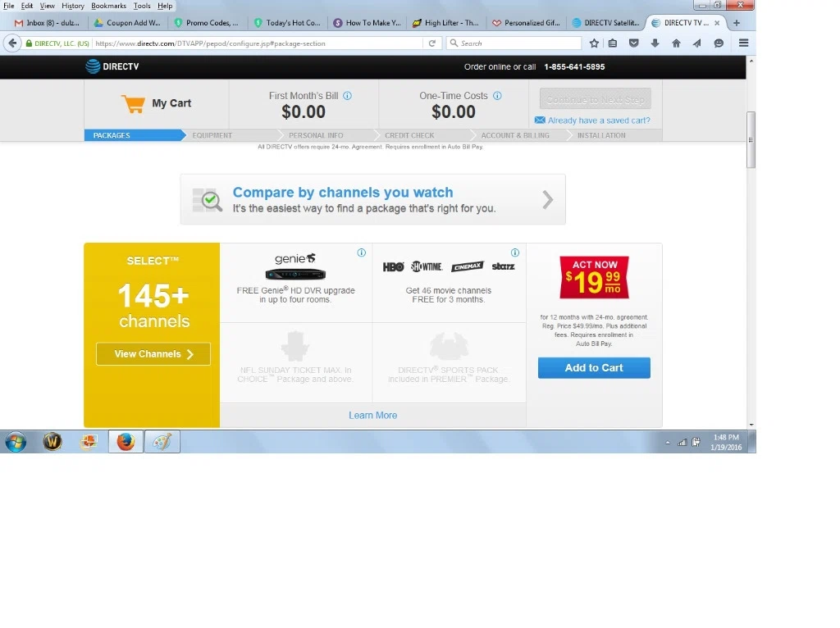Open Paint from the taskbar

[x=162, y=442]
